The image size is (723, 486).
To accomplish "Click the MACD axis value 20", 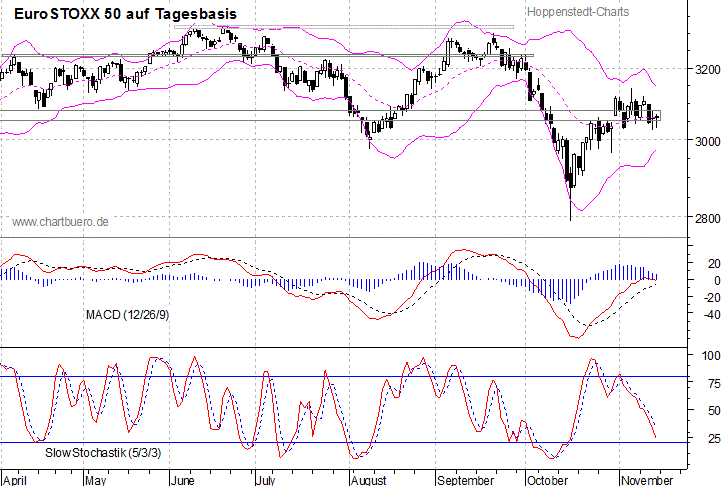I will 714,264.
